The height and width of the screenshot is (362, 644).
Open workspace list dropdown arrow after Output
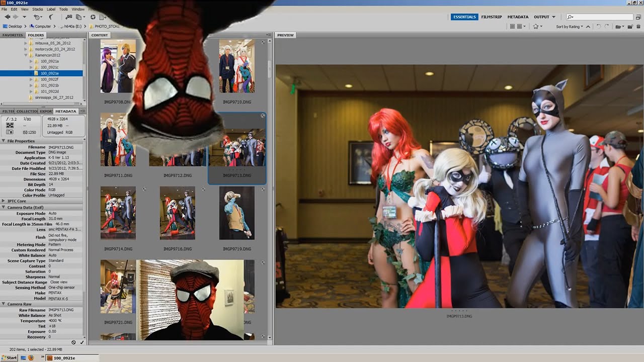click(x=553, y=17)
